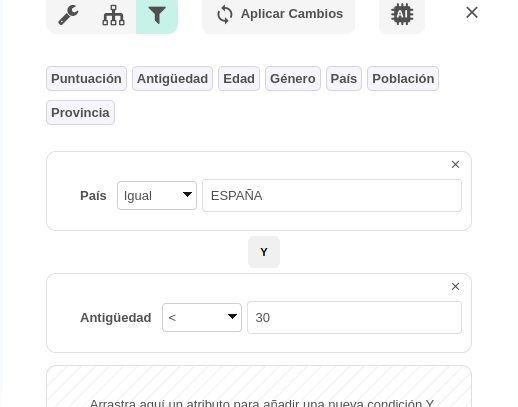Viewport: 518px width, 407px height.
Task: Remove the País condition
Action: 455,164
